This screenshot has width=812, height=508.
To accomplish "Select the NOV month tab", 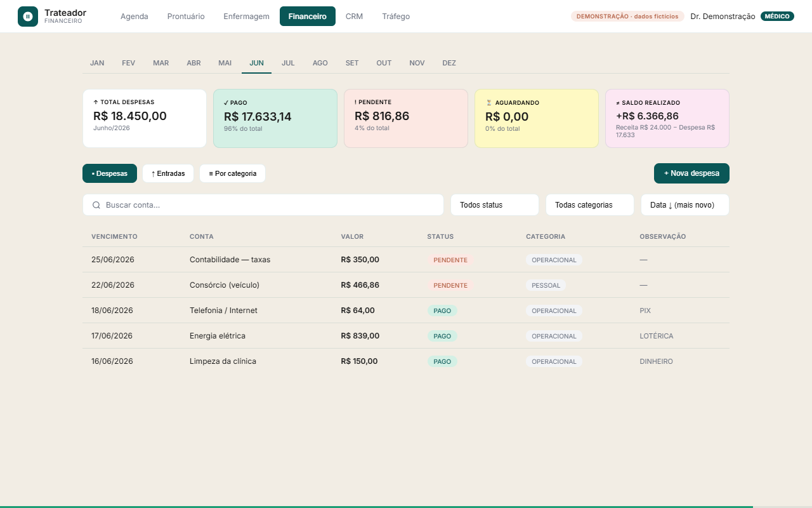I will point(417,63).
